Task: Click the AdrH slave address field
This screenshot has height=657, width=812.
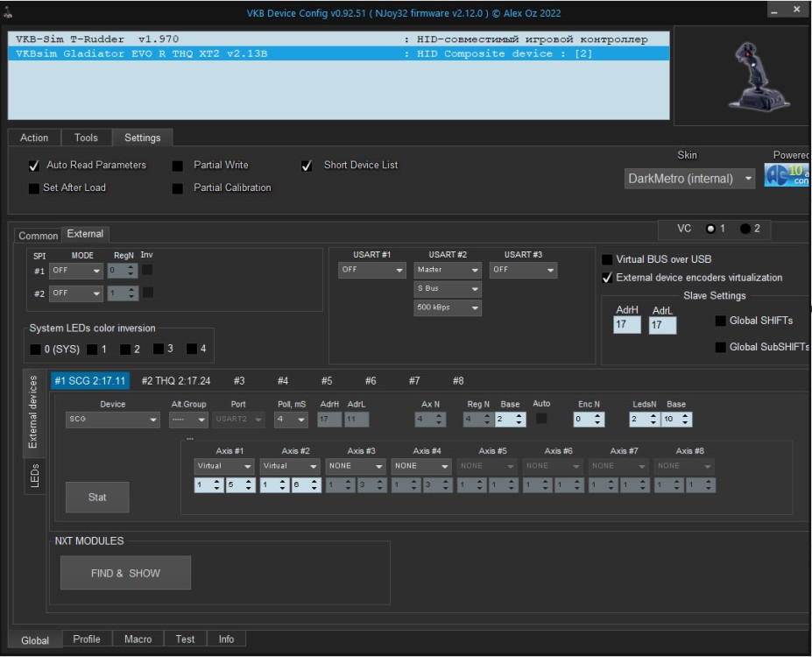Action: [627, 325]
